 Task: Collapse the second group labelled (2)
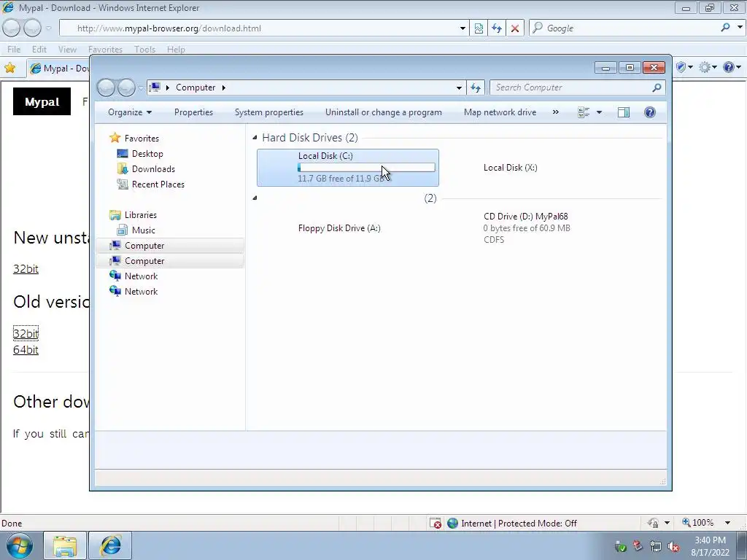255,198
